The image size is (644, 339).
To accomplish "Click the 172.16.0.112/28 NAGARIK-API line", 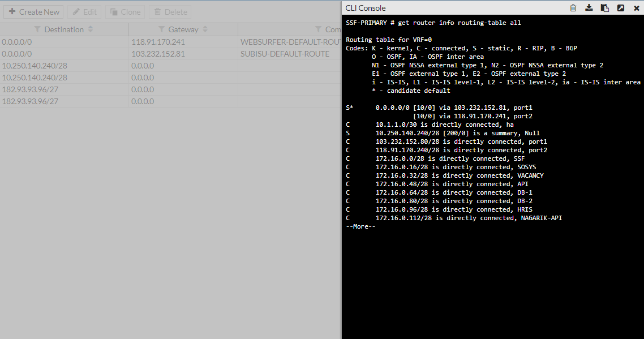I will click(x=454, y=218).
